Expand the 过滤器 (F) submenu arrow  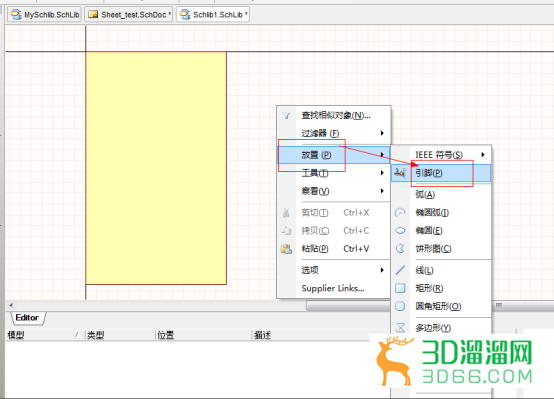[x=382, y=133]
